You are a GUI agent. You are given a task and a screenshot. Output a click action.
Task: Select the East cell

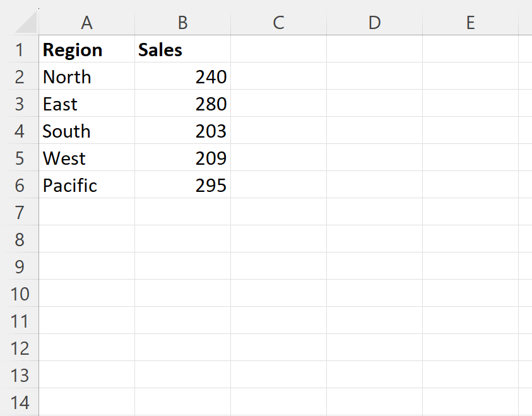[87, 104]
